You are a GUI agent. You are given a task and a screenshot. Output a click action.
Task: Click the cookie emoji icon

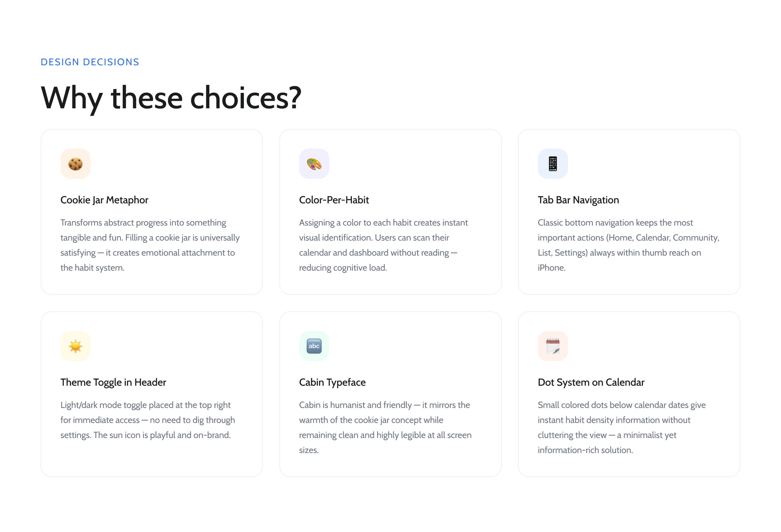76,164
